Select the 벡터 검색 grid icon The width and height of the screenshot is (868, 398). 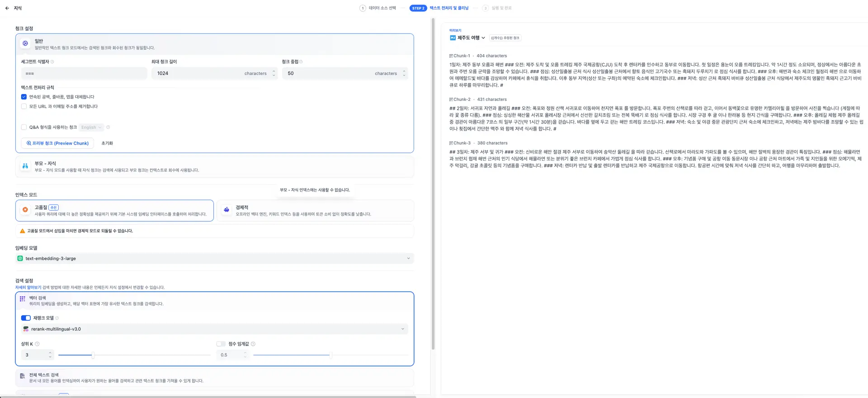[x=23, y=299]
